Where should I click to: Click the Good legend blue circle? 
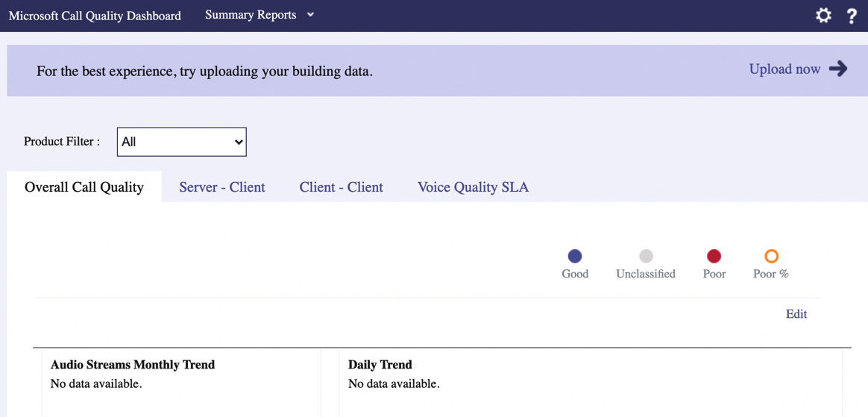[x=575, y=256]
